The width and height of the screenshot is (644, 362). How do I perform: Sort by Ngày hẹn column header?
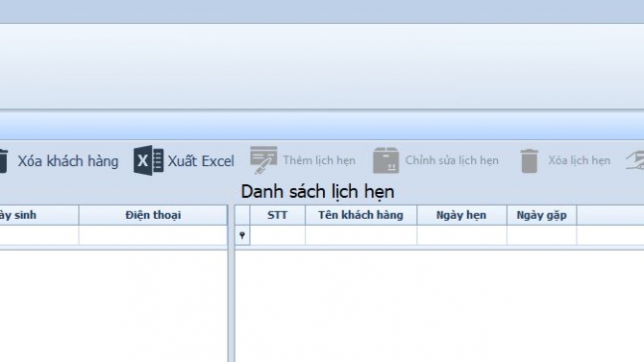coord(461,215)
